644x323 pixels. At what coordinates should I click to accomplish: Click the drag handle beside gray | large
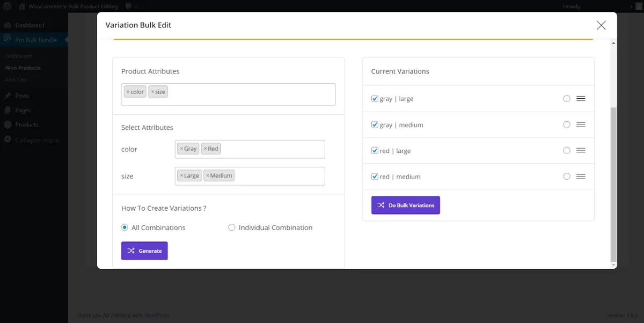[x=581, y=98]
